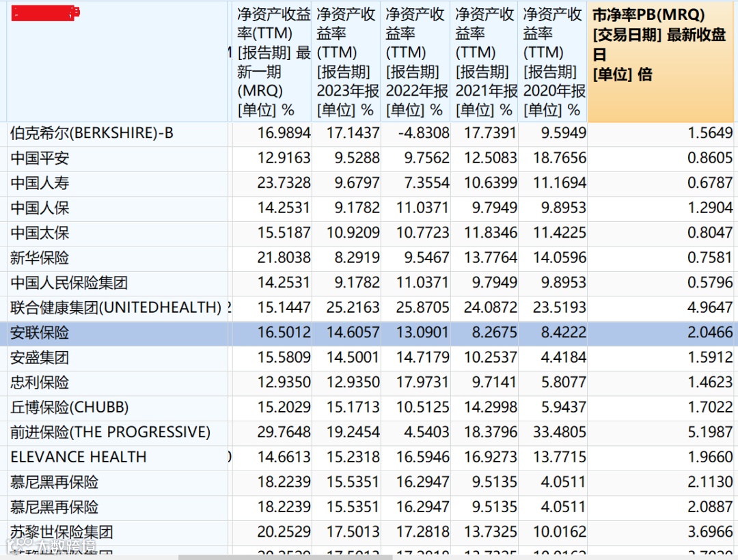Click CHUBB PB value 1.7022
738x560 pixels.
tap(710, 407)
